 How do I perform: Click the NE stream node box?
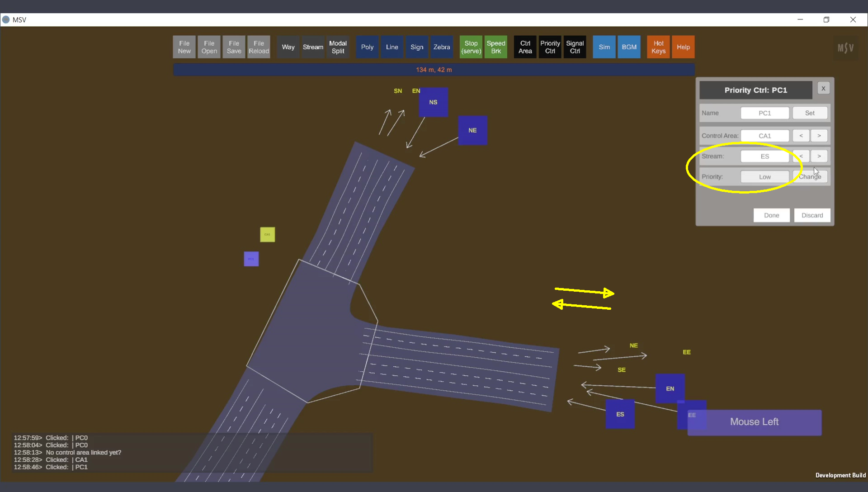tap(472, 130)
